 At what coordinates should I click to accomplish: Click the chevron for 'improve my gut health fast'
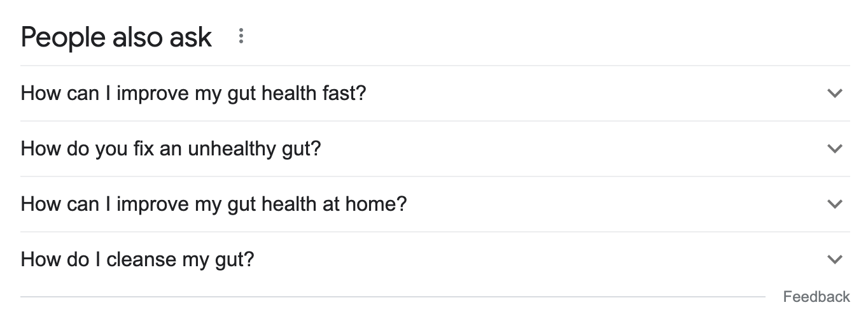pyautogui.click(x=834, y=93)
